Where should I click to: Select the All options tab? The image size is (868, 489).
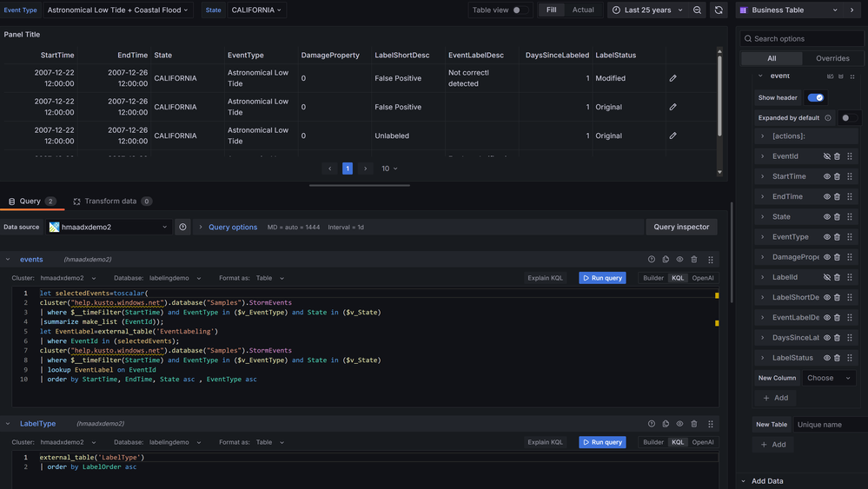coord(772,58)
